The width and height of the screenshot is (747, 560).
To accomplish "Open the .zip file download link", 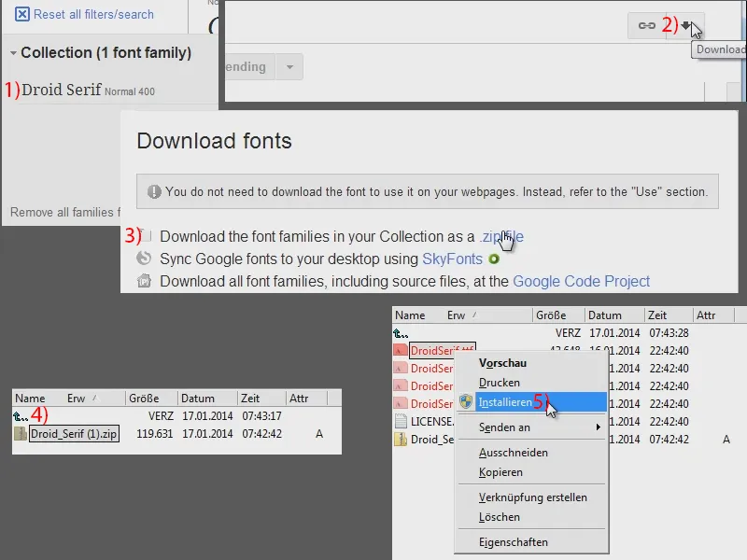I will click(x=501, y=237).
